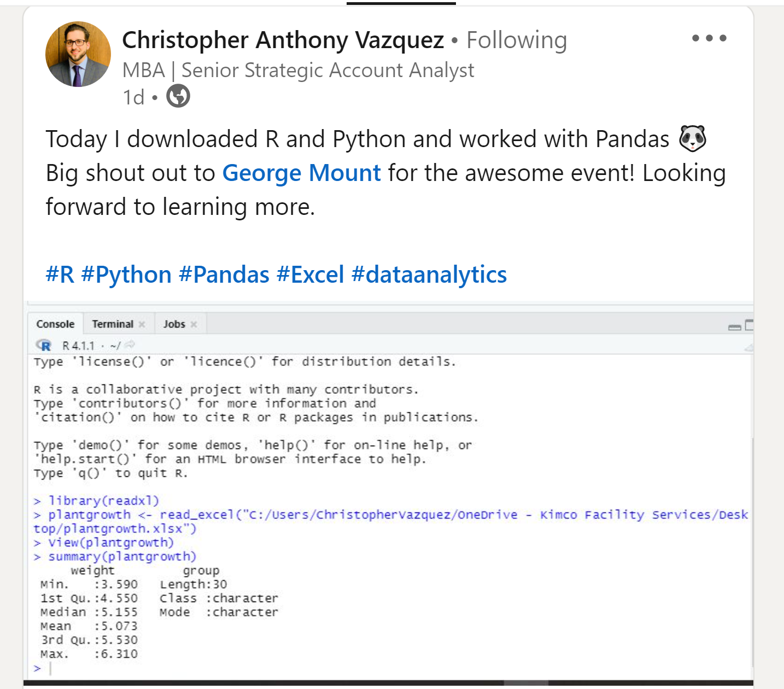Open the #dataanalytics hashtag

click(429, 275)
